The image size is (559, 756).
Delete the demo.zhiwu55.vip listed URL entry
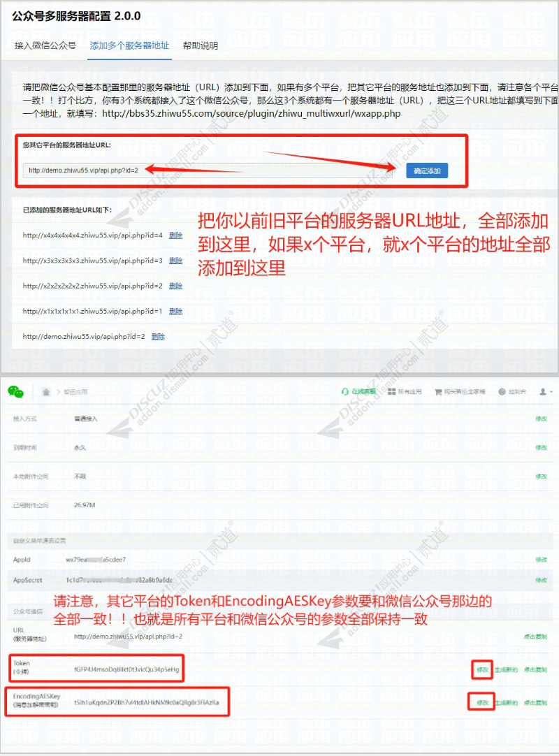click(x=158, y=337)
